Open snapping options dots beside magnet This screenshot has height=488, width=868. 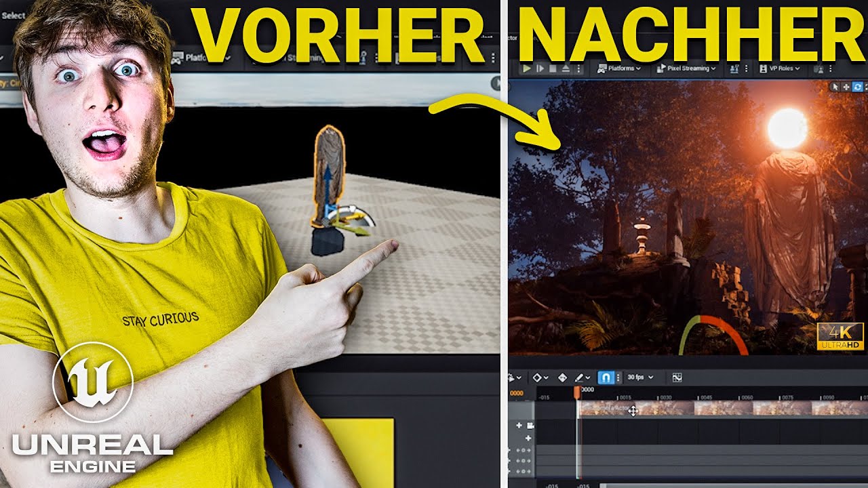point(618,378)
